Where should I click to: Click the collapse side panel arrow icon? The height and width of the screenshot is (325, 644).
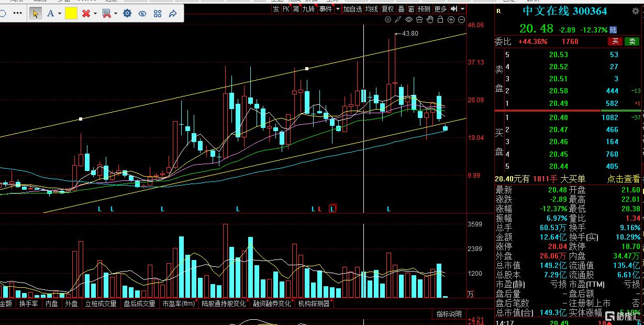[x=454, y=9]
